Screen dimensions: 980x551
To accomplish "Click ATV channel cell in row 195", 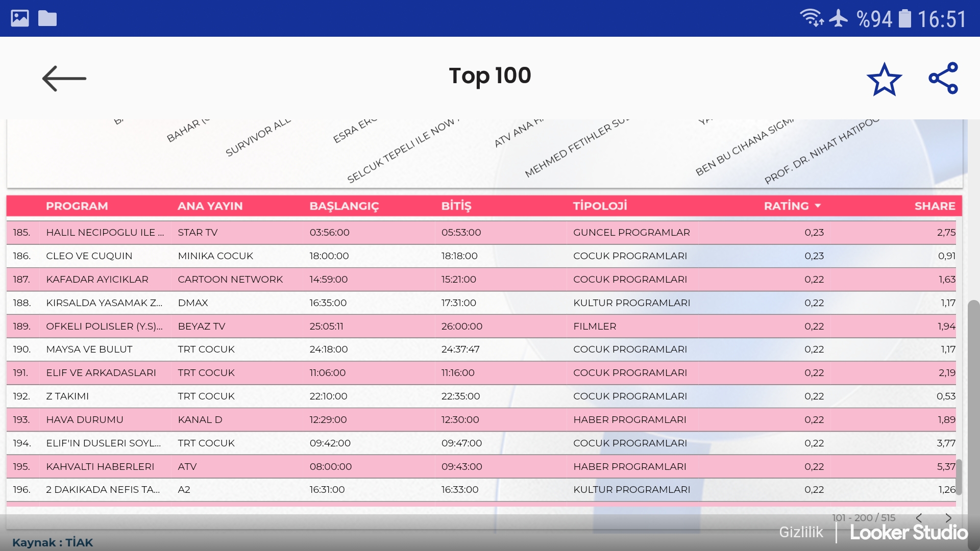I will click(x=187, y=466).
